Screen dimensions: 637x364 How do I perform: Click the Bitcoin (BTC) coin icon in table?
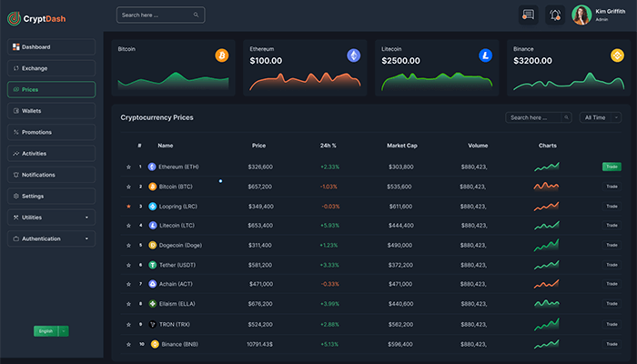click(x=152, y=187)
